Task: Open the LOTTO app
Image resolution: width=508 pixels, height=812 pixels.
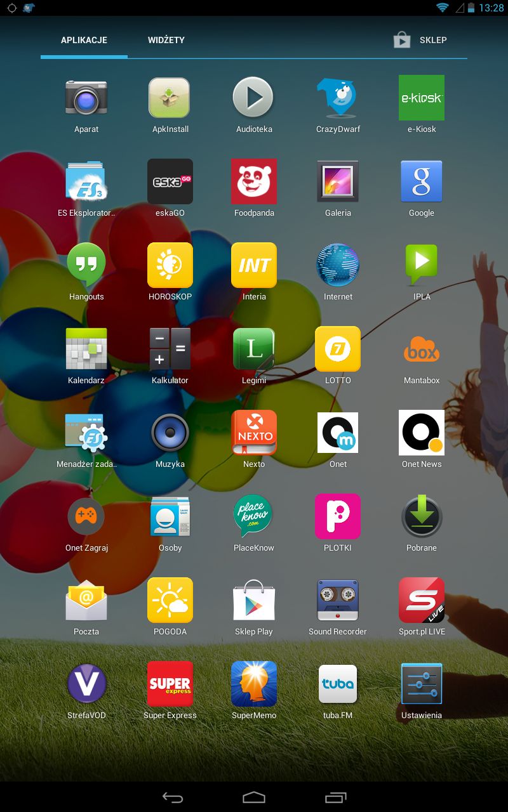Action: click(x=338, y=349)
